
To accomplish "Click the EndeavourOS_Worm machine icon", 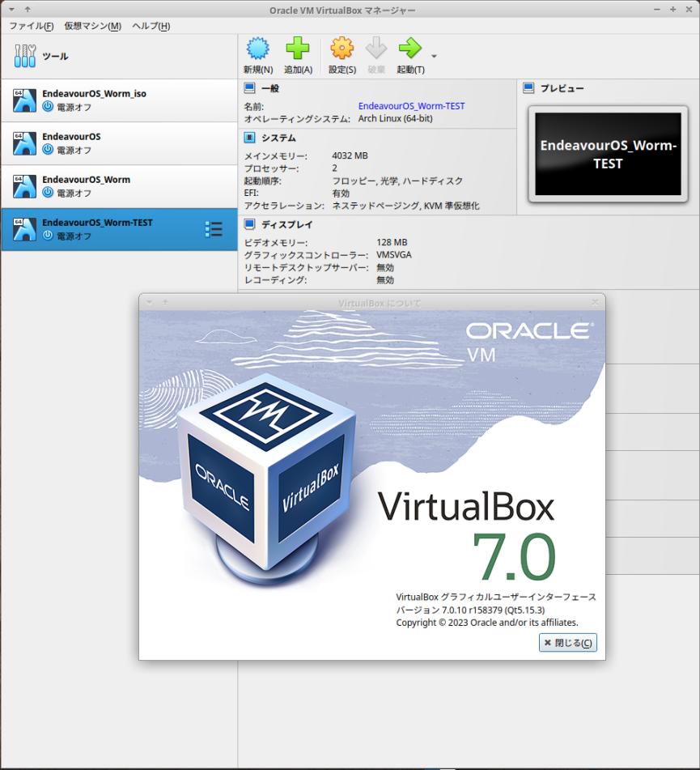I will (x=24, y=186).
